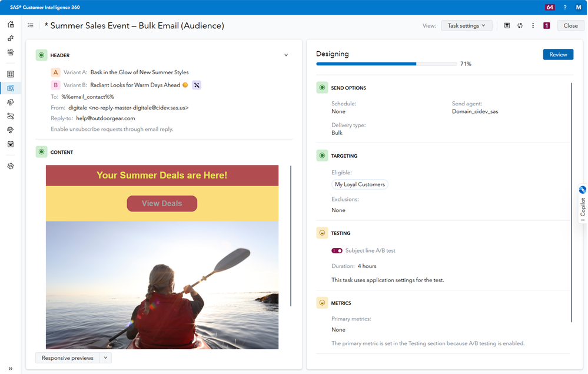Click the refresh icon in top toolbar
Image resolution: width=588 pixels, height=374 pixels.
click(x=520, y=25)
